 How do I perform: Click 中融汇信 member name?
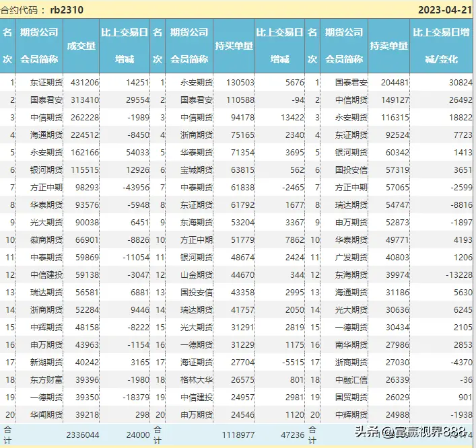tap(351, 380)
